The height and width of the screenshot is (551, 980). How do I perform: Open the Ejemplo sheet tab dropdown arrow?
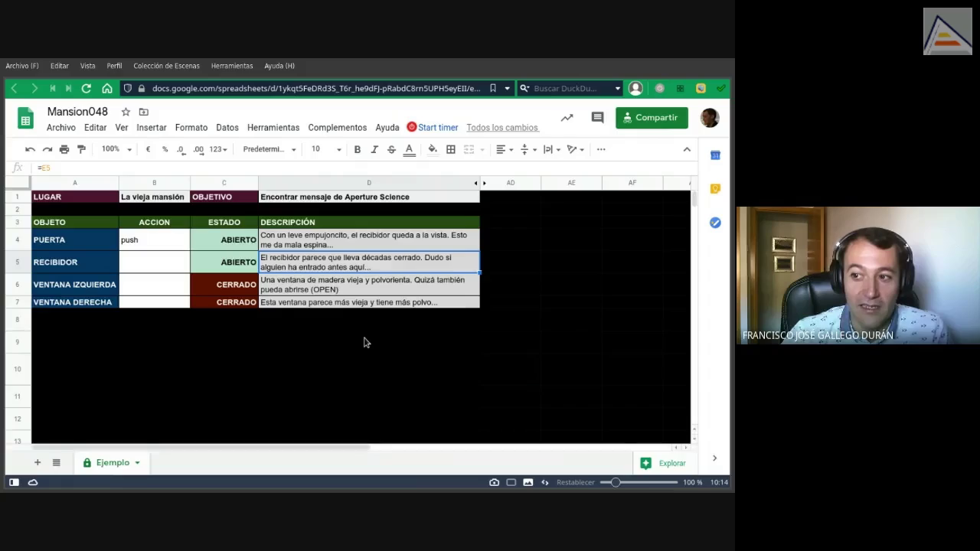[x=137, y=463]
